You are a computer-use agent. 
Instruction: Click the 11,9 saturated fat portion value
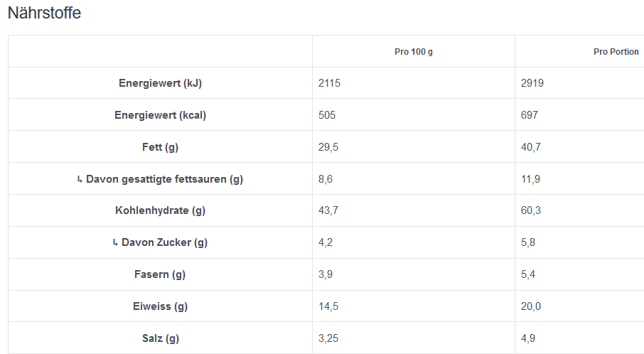tap(530, 179)
